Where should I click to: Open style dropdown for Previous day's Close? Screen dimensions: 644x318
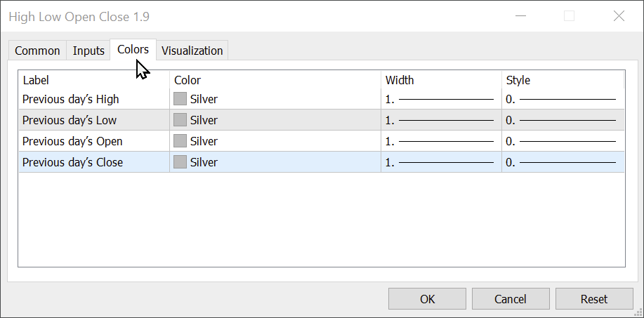562,162
